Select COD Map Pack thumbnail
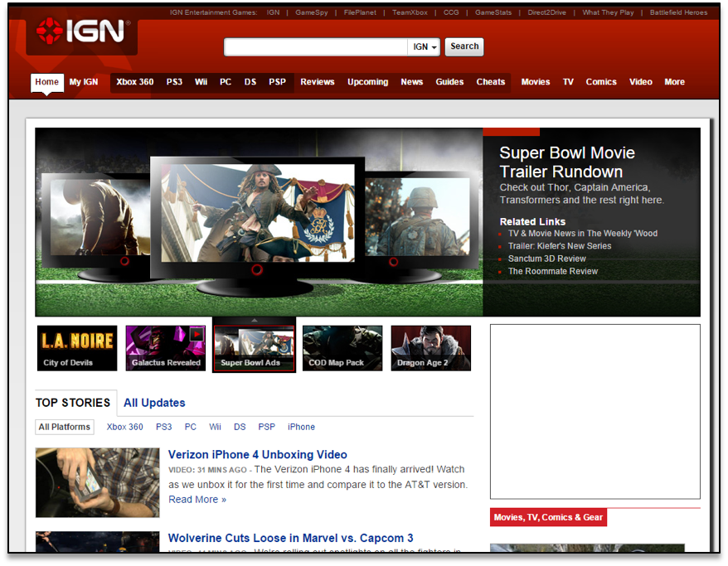728x566 pixels. click(x=342, y=348)
